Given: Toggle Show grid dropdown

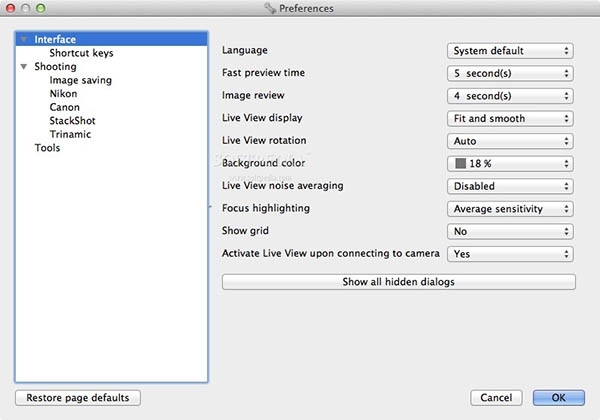Looking at the screenshot, I should [509, 231].
